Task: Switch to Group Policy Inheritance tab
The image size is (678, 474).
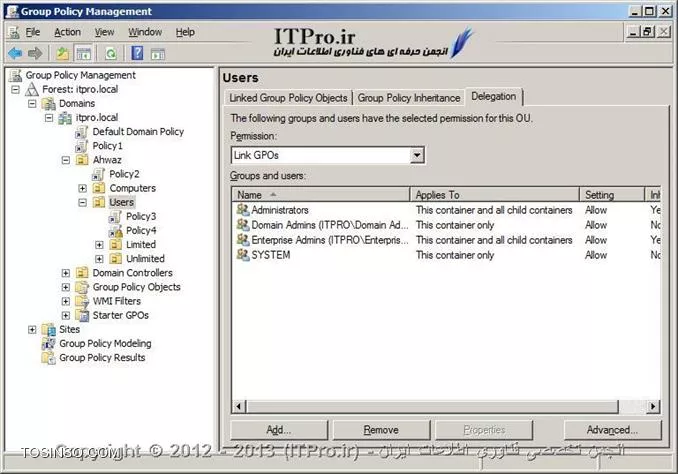Action: click(409, 98)
